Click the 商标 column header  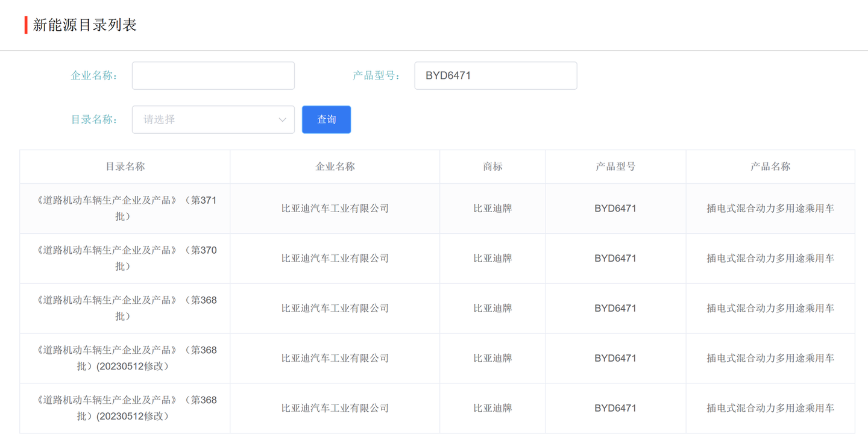click(x=492, y=167)
